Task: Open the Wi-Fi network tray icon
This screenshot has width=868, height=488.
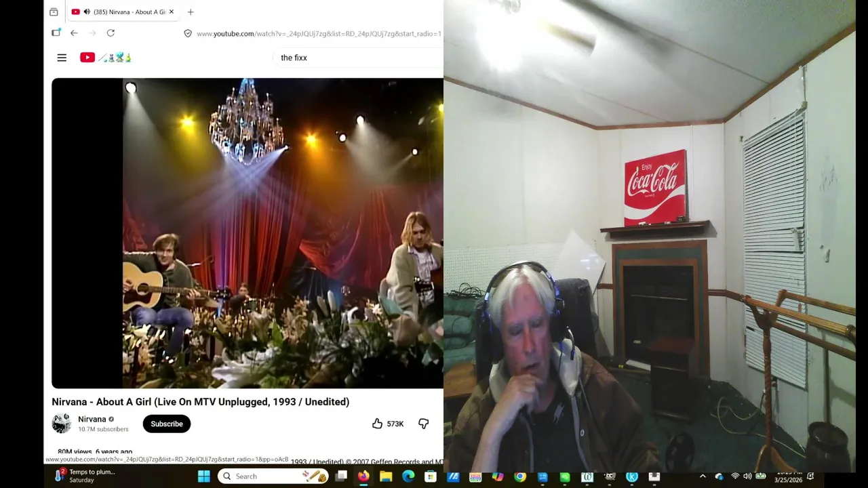Action: point(735,476)
